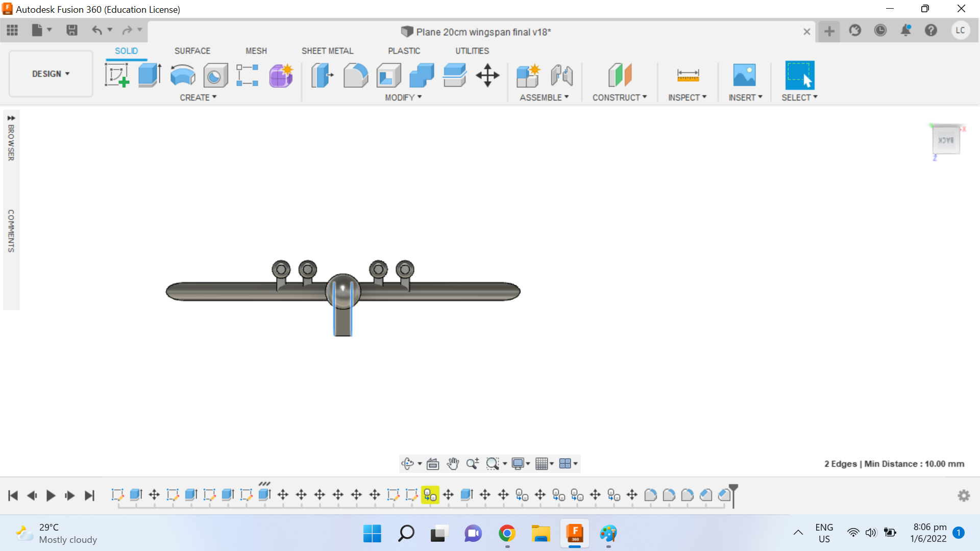Screen dimensions: 980x551
Task: Open the DESIGN workspace switcher
Action: 50,73
